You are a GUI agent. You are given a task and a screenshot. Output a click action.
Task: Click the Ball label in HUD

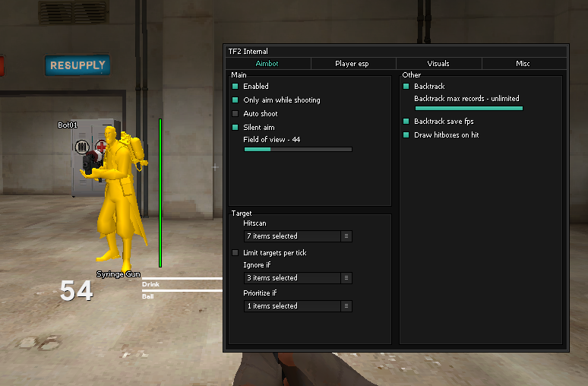tap(147, 296)
